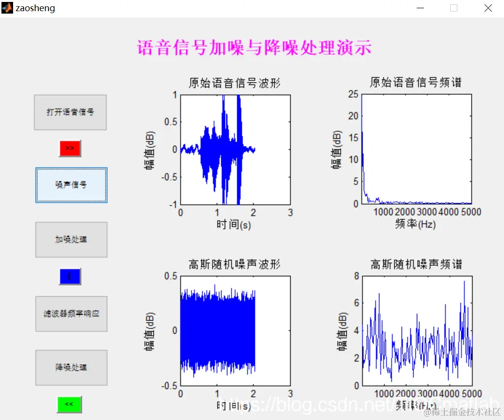Click the plot title 高斯随机噪声频谱
504x420 pixels.
click(416, 264)
